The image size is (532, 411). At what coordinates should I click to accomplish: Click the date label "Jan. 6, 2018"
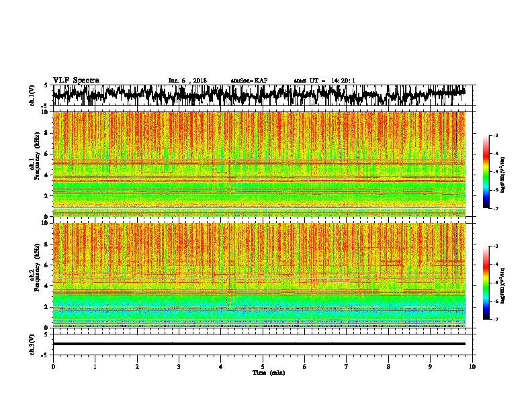[x=187, y=81]
